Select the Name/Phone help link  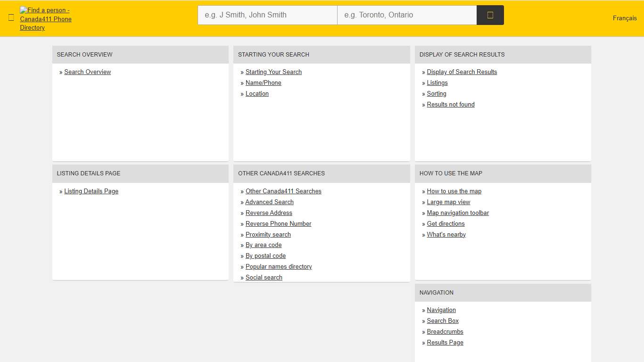[263, 82]
